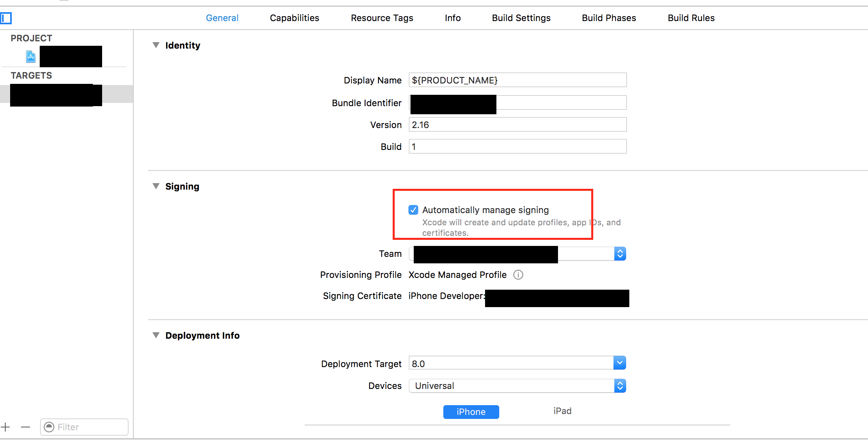The image size is (868, 440).
Task: Click the Xcode project file icon
Action: [x=31, y=56]
